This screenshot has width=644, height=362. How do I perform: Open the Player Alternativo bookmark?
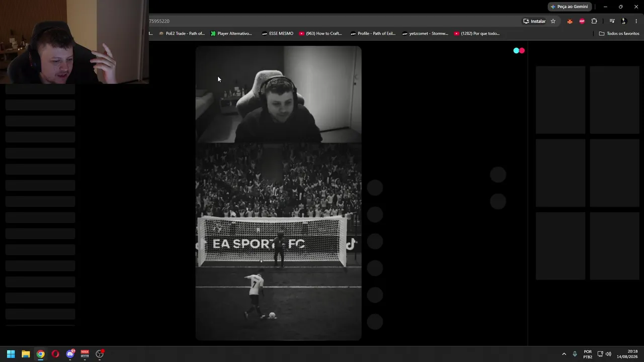(231, 34)
